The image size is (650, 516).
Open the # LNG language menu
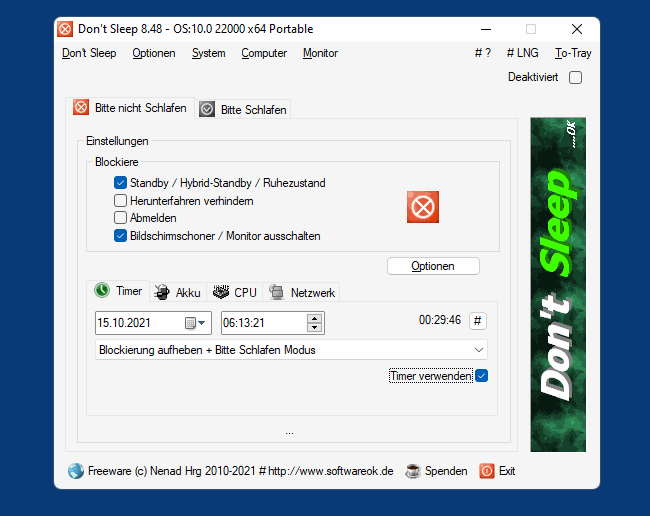point(522,53)
